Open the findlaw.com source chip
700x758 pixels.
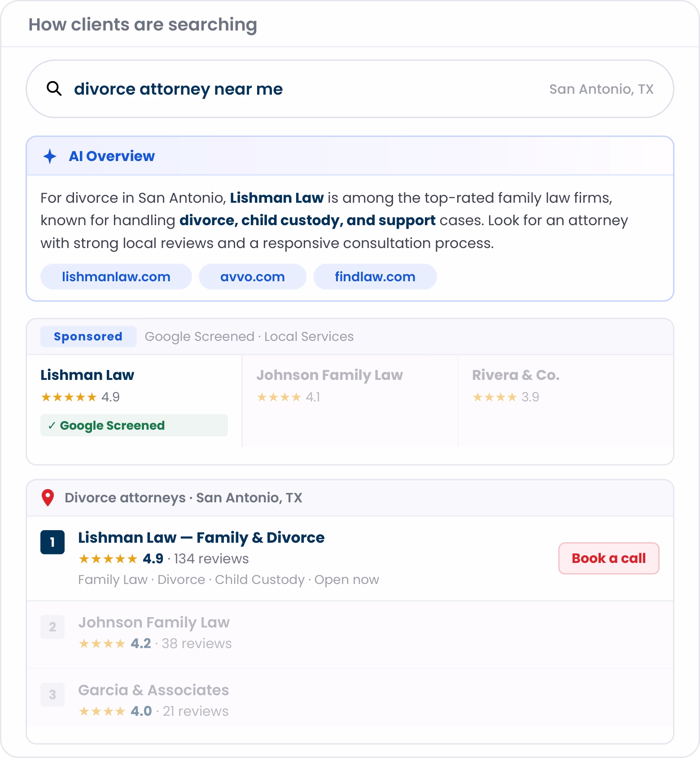375,277
